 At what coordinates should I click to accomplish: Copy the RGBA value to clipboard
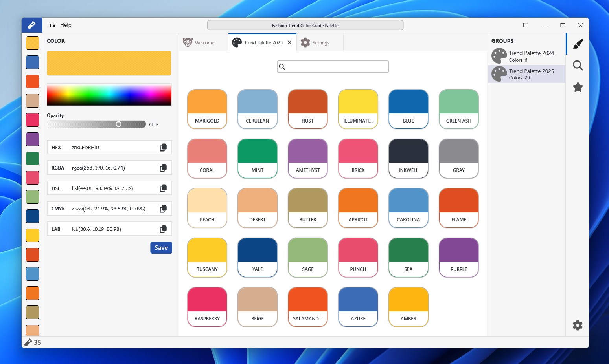[x=163, y=168]
